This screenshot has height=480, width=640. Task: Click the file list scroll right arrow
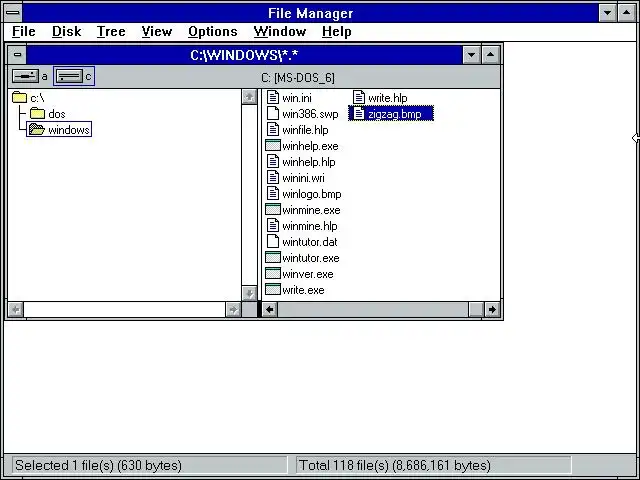pyautogui.click(x=492, y=309)
